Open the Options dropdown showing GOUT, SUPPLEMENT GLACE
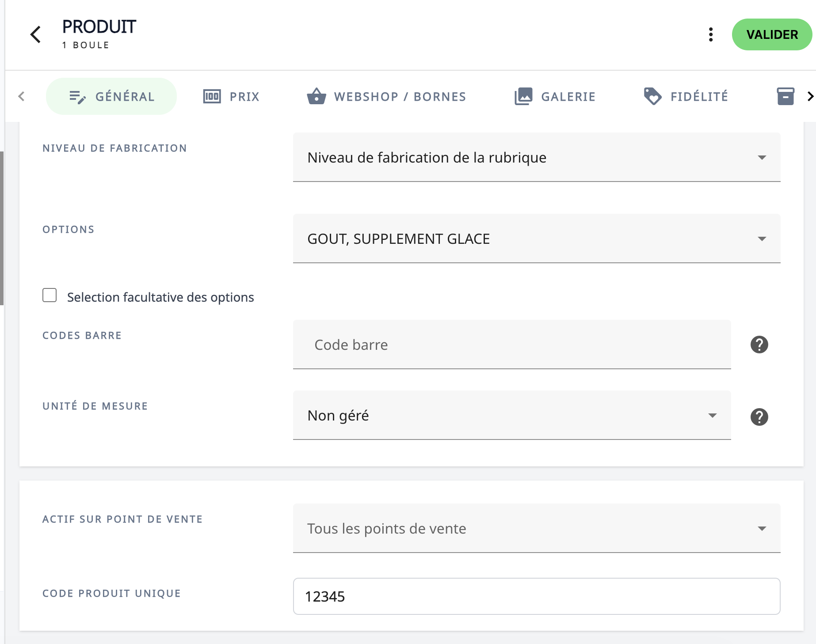 pos(536,239)
